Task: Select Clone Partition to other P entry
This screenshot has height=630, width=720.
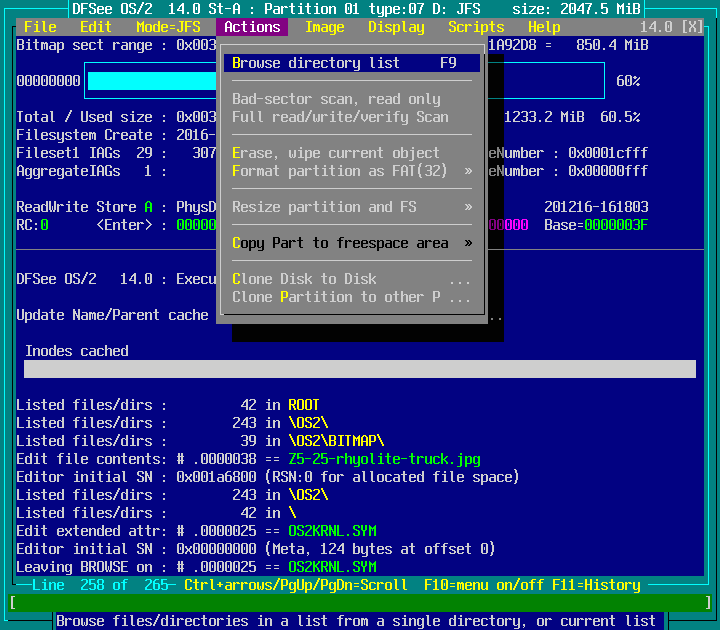Action: click(352, 297)
